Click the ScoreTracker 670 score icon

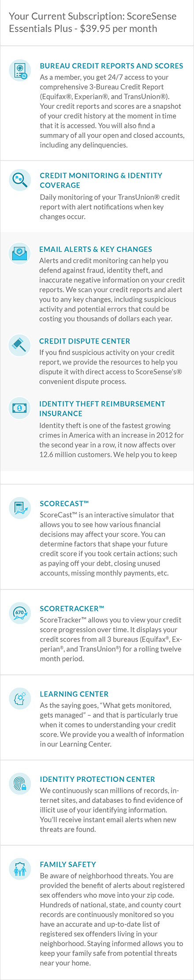pyautogui.click(x=20, y=613)
